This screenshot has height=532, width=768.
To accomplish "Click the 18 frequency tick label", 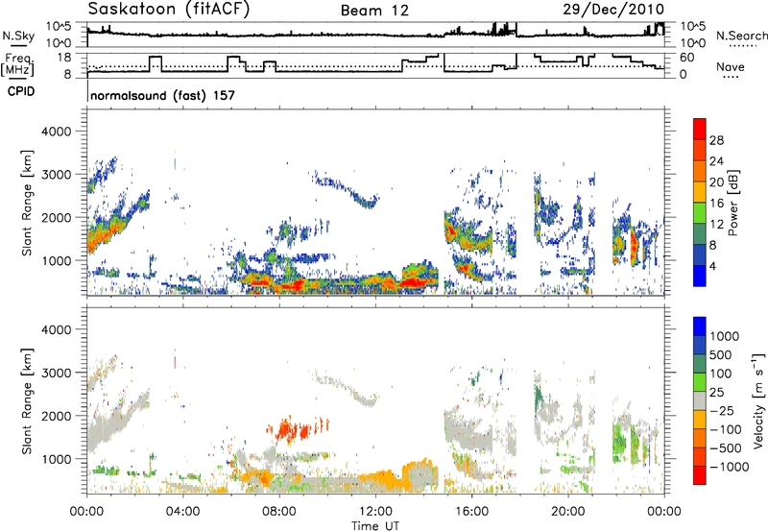I will click(64, 58).
